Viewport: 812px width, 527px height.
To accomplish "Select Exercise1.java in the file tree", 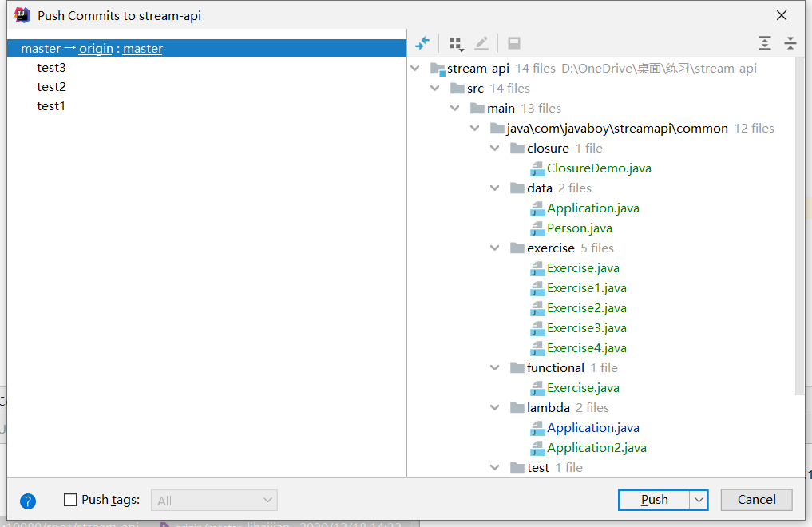I will pos(587,287).
